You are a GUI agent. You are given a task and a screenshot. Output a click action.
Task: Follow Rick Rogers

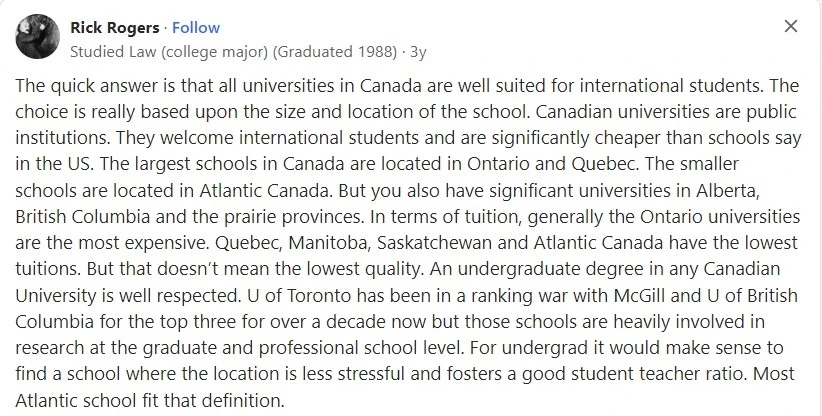196,28
